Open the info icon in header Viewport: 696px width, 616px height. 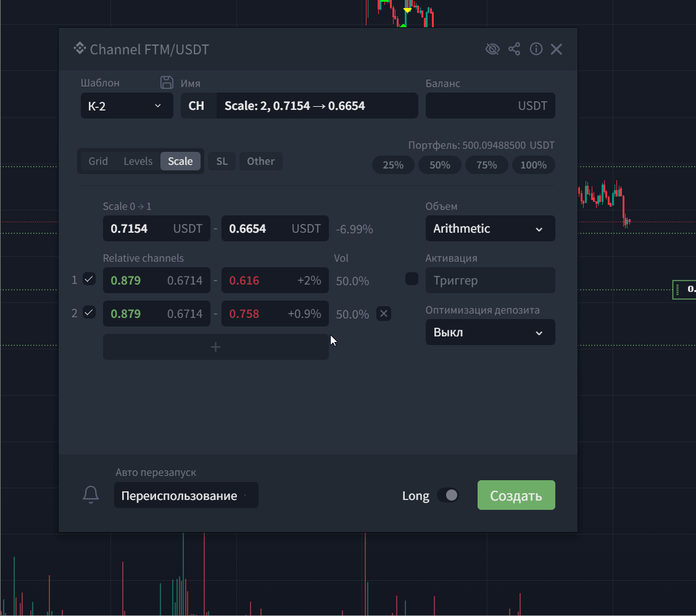536,49
